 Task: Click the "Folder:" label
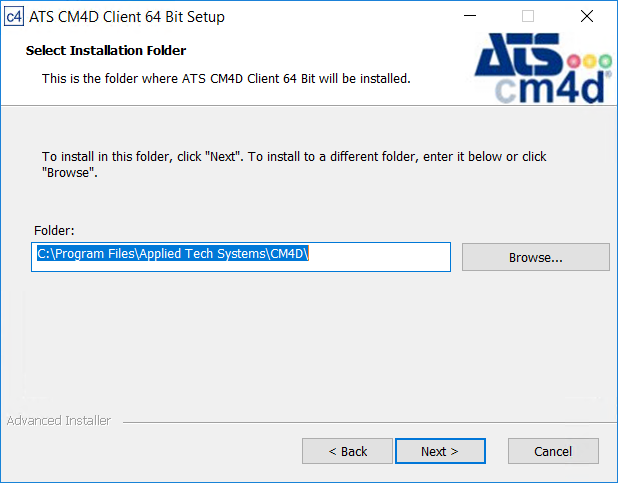[55, 230]
